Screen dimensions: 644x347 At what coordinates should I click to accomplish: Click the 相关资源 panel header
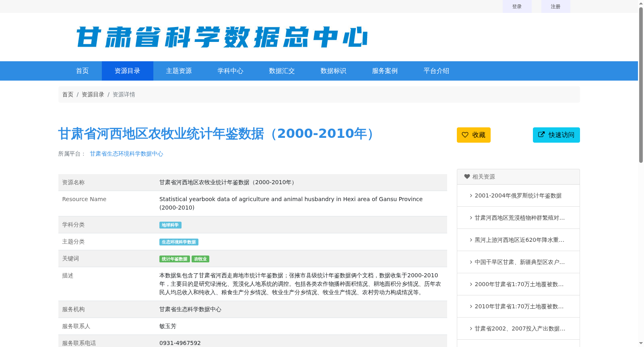(x=518, y=177)
